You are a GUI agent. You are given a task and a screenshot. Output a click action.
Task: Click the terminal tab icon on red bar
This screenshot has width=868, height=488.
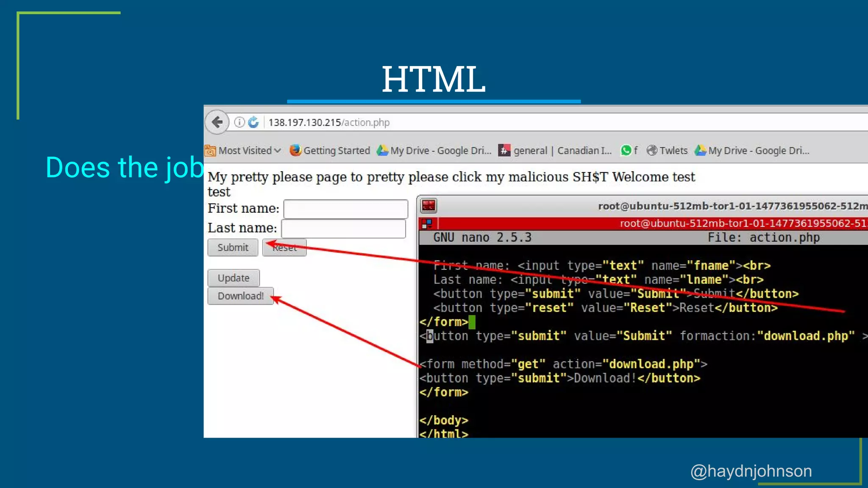click(x=427, y=224)
